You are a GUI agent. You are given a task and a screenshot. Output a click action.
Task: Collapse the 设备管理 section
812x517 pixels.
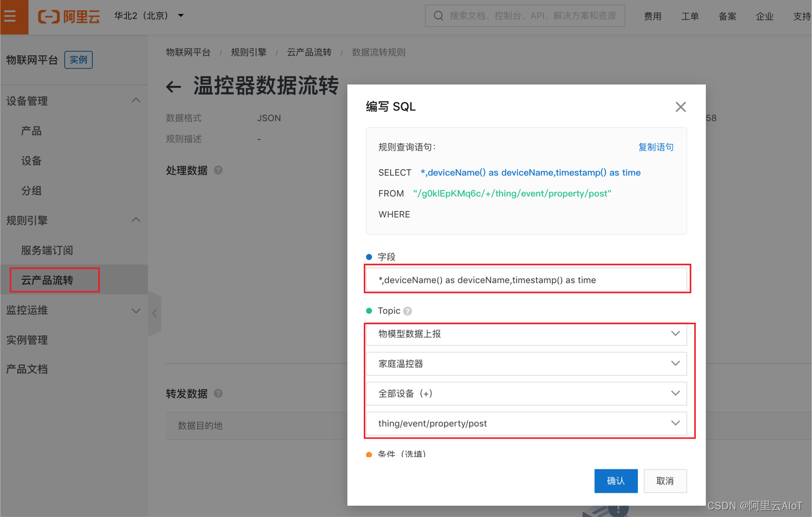coord(136,100)
